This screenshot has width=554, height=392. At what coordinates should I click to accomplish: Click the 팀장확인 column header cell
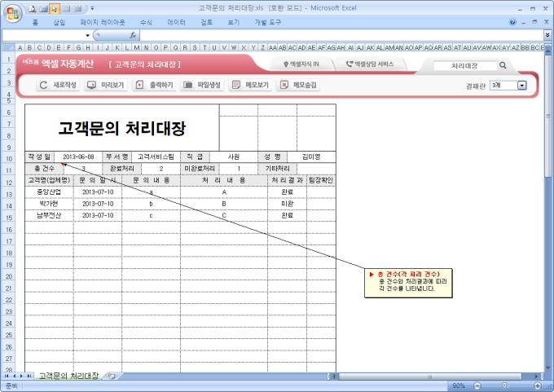coord(321,180)
